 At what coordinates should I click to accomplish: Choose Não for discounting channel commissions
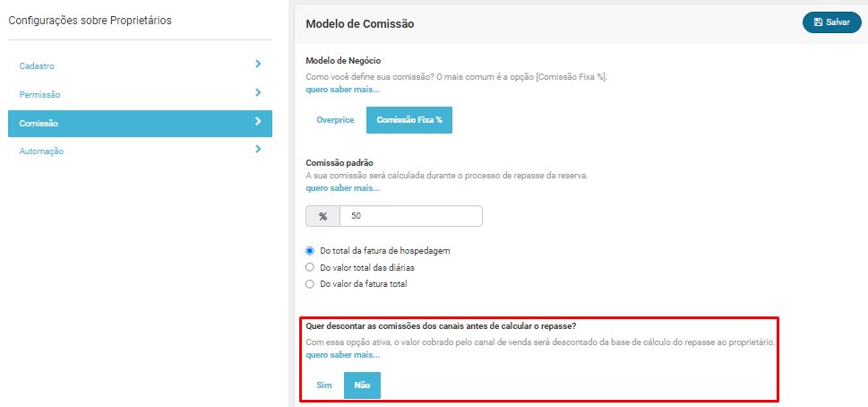pos(362,385)
